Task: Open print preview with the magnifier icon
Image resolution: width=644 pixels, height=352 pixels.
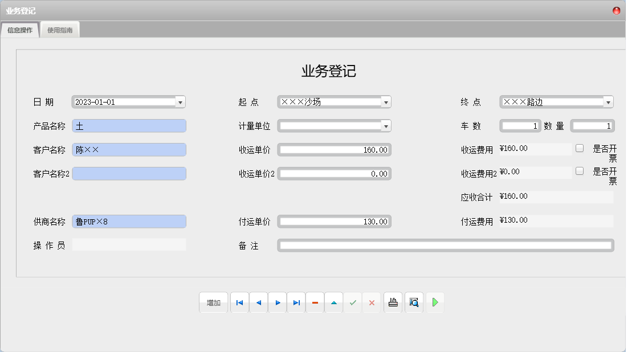Action: 413,302
